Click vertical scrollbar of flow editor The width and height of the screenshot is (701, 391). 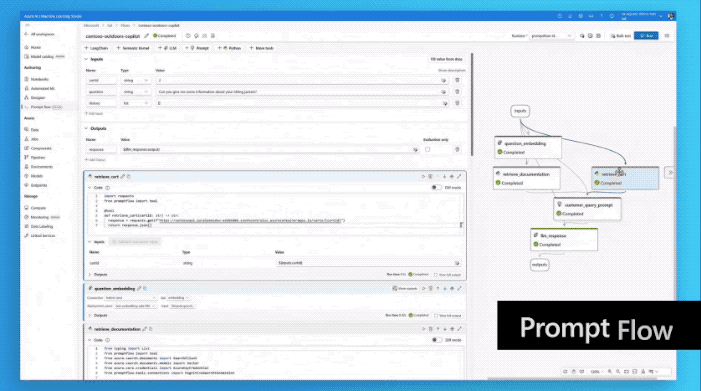(472, 105)
